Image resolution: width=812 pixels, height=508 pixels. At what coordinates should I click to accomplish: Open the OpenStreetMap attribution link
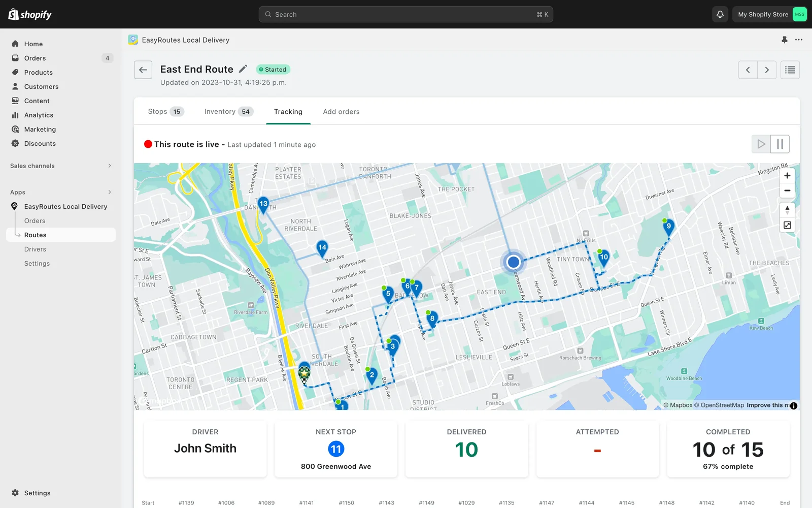[719, 405]
